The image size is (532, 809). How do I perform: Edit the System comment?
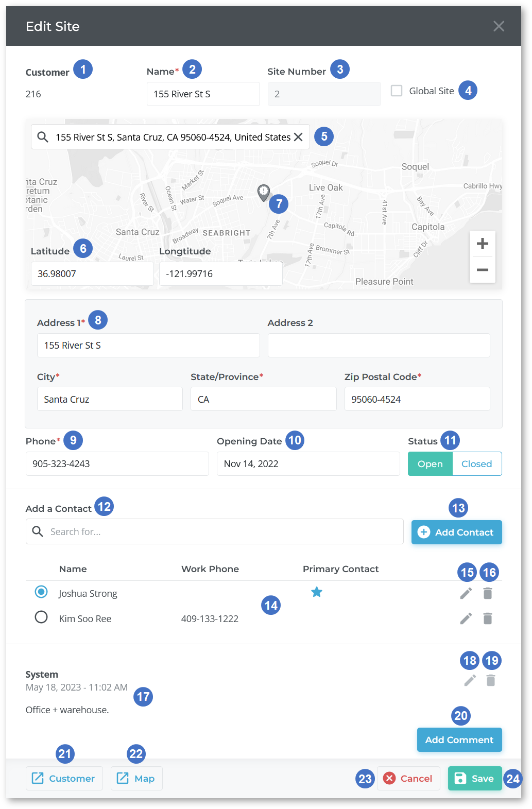pos(470,681)
